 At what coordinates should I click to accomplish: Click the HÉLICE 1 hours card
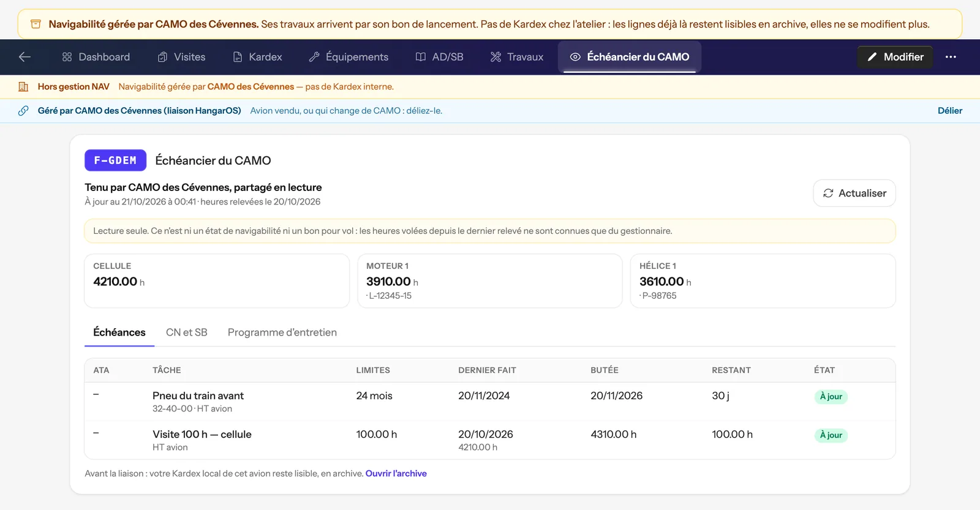(x=763, y=281)
